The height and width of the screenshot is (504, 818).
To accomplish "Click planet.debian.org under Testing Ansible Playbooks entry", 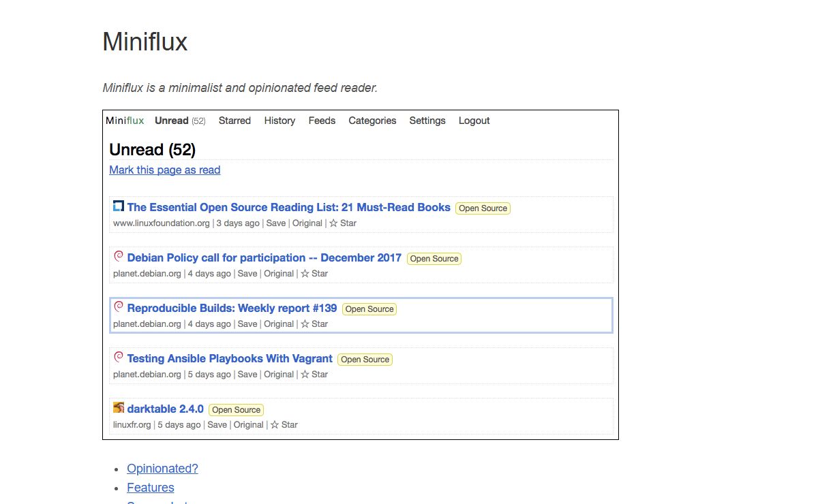I will click(147, 375).
